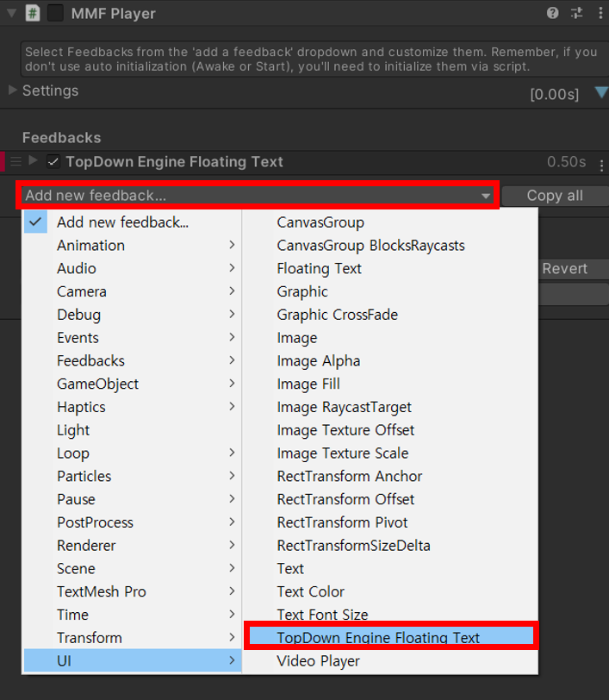Expand the Events submenu

(x=133, y=338)
